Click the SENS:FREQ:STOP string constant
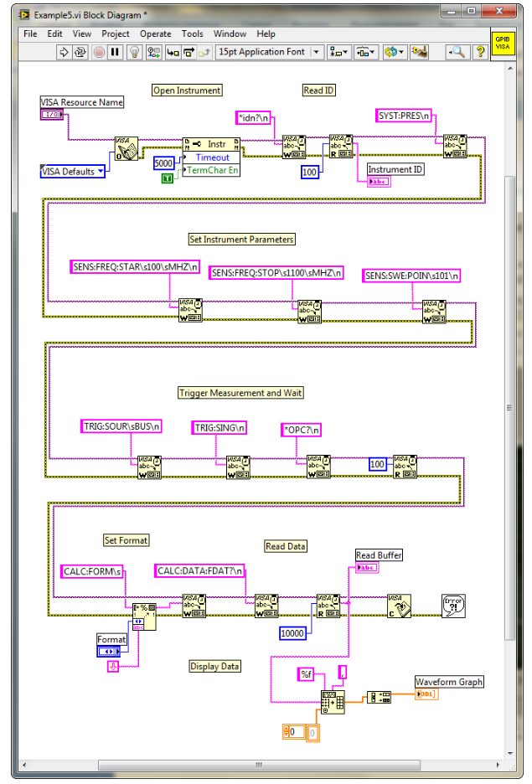This screenshot has height=784, width=532. click(x=276, y=273)
